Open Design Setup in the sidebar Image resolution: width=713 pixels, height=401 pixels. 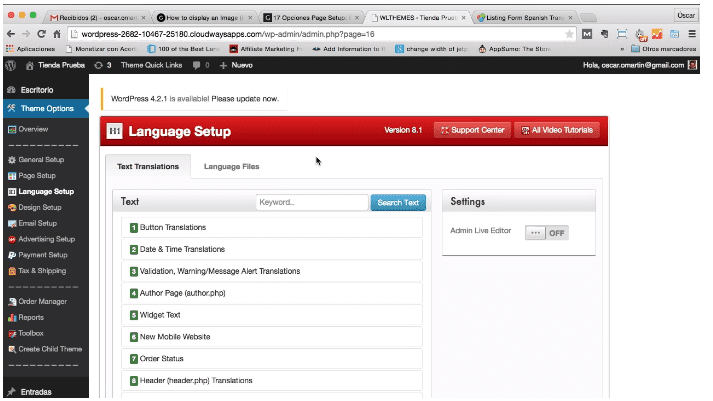click(x=41, y=207)
